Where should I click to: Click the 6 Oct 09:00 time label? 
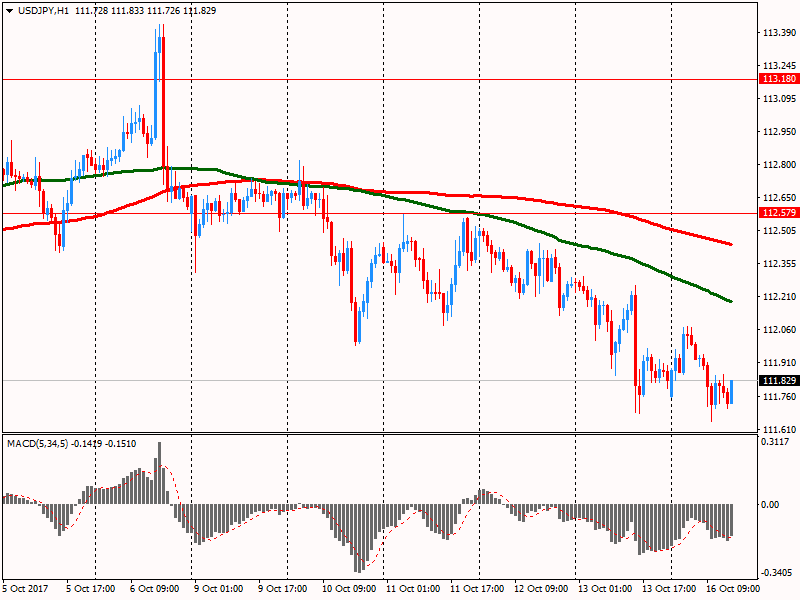click(155, 589)
